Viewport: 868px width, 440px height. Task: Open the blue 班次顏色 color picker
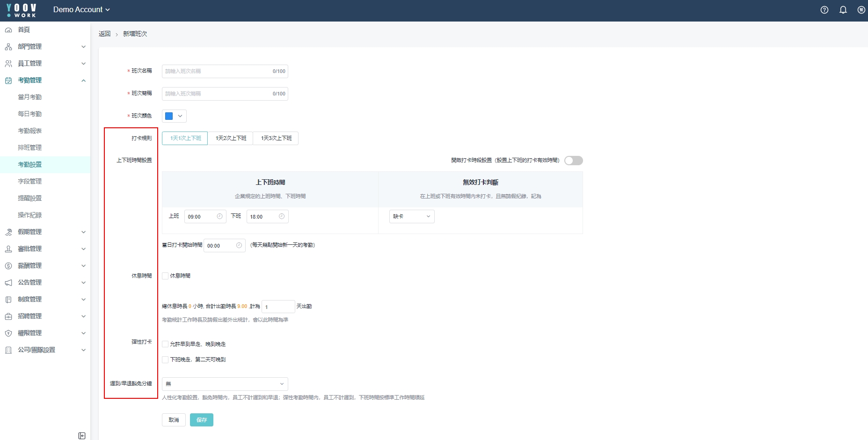click(174, 116)
